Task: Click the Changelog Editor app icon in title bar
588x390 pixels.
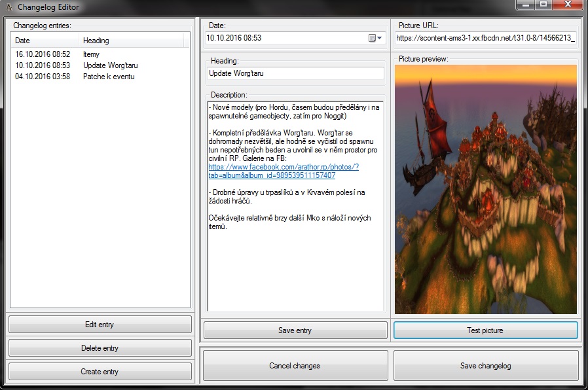Action: pyautogui.click(x=8, y=7)
